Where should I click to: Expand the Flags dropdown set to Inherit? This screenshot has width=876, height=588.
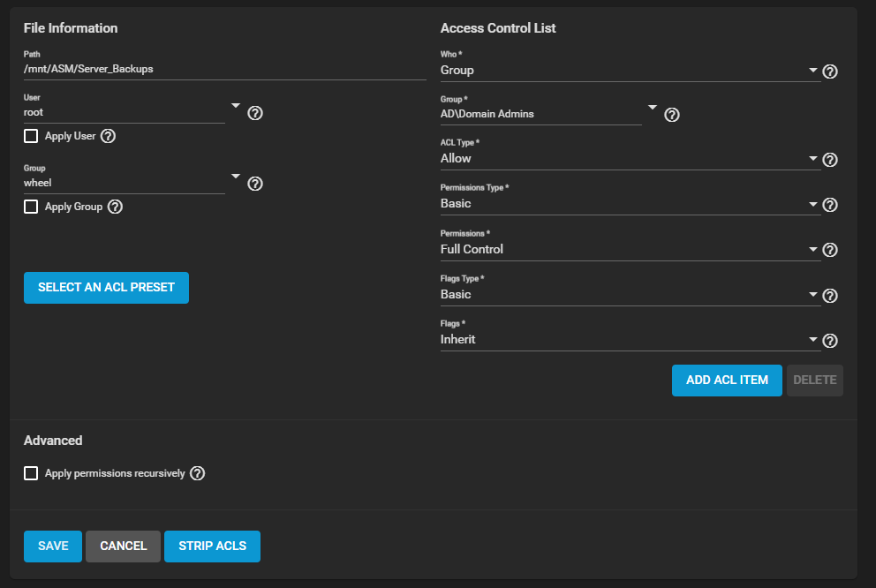pyautogui.click(x=629, y=340)
